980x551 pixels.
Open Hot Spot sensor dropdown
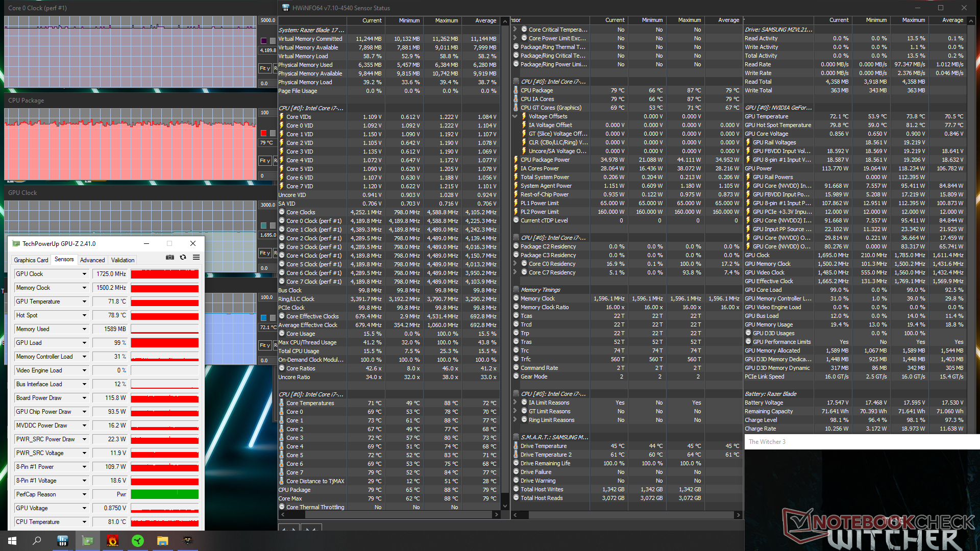84,315
